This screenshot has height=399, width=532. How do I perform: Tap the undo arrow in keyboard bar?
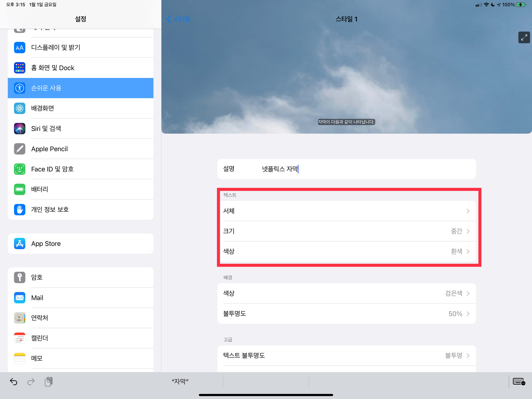(13, 382)
